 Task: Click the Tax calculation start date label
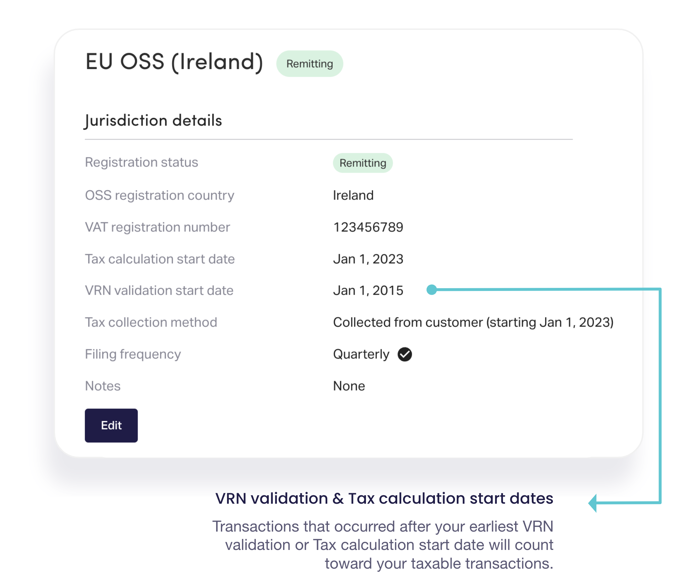point(160,259)
